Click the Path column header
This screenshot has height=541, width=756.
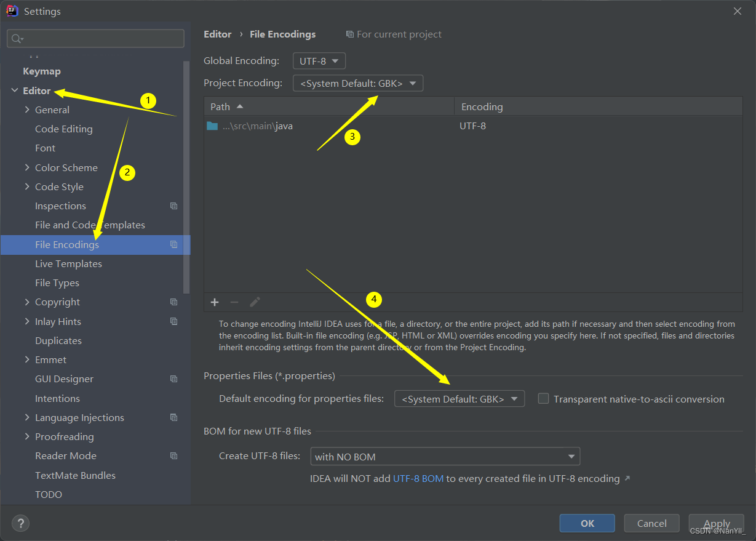coord(329,106)
